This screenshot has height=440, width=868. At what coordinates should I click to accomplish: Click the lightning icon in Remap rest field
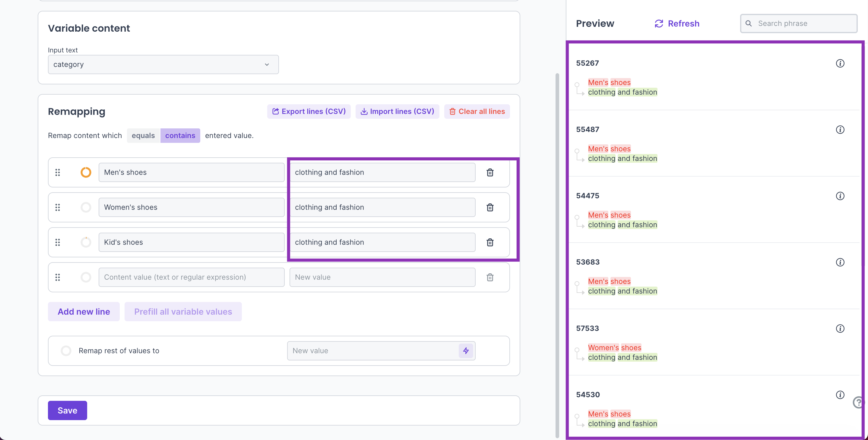pos(466,351)
